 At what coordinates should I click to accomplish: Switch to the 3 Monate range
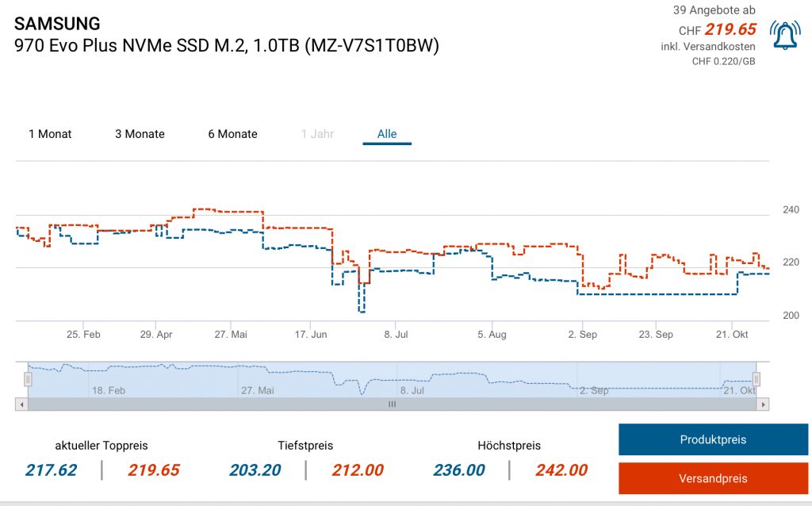click(x=140, y=134)
